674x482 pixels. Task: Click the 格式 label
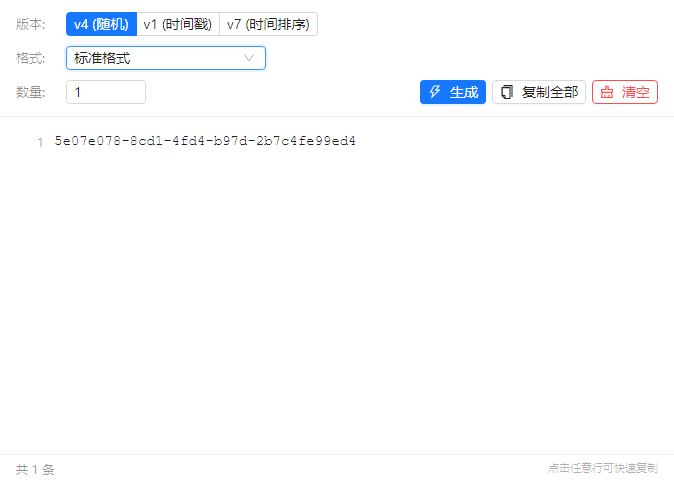(x=31, y=58)
